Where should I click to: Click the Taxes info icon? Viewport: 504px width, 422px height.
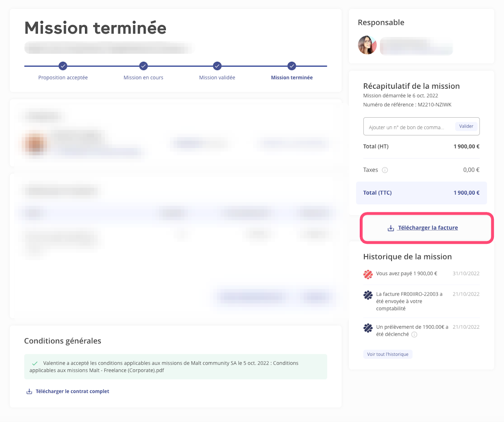pos(385,170)
